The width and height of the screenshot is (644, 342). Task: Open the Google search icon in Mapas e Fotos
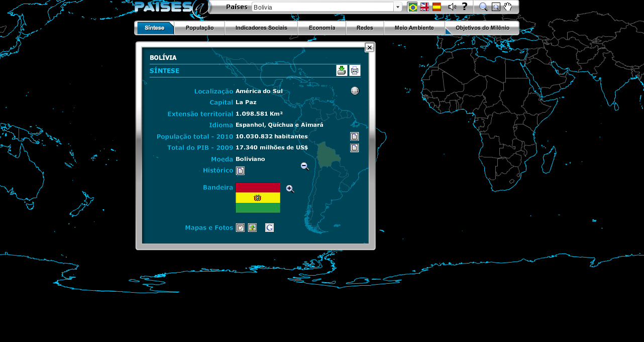(270, 228)
